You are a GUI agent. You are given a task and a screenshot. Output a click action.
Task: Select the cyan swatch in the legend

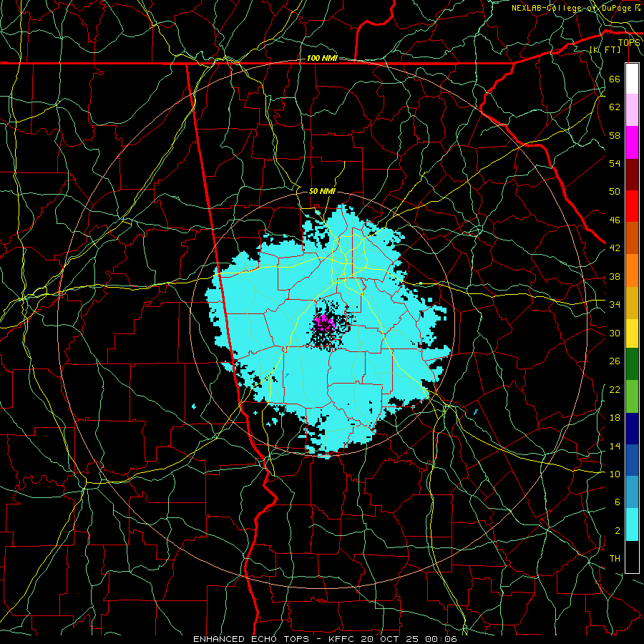click(632, 525)
